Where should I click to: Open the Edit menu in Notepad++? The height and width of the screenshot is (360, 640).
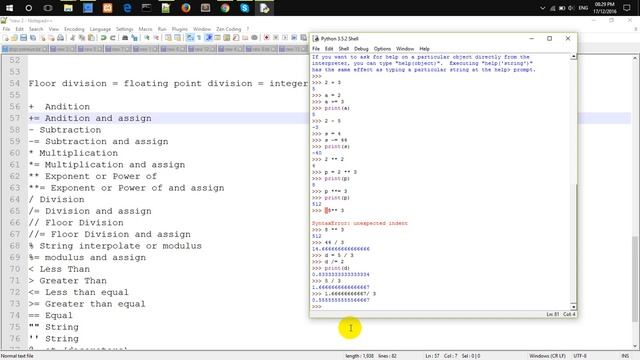point(20,29)
